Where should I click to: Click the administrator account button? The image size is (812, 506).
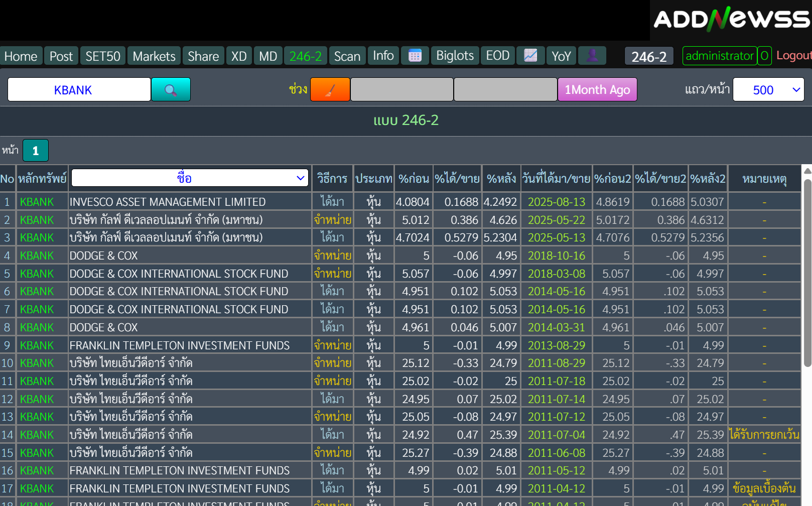point(720,56)
